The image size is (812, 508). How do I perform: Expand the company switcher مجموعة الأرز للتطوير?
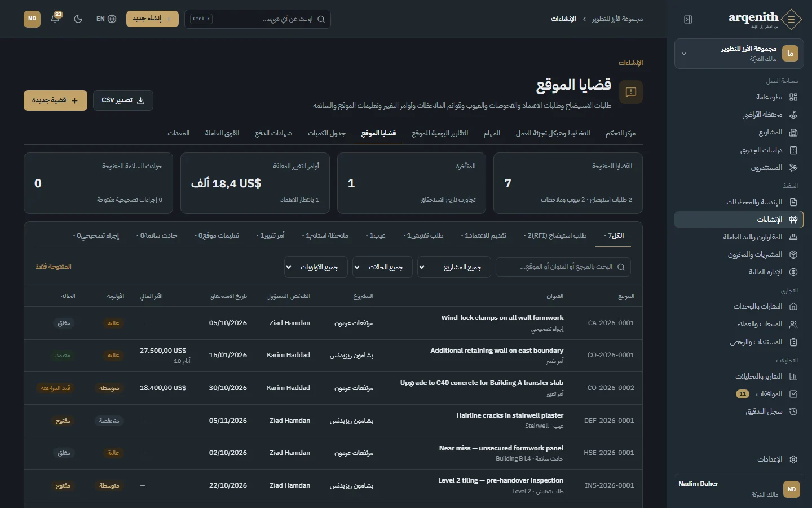coord(739,54)
